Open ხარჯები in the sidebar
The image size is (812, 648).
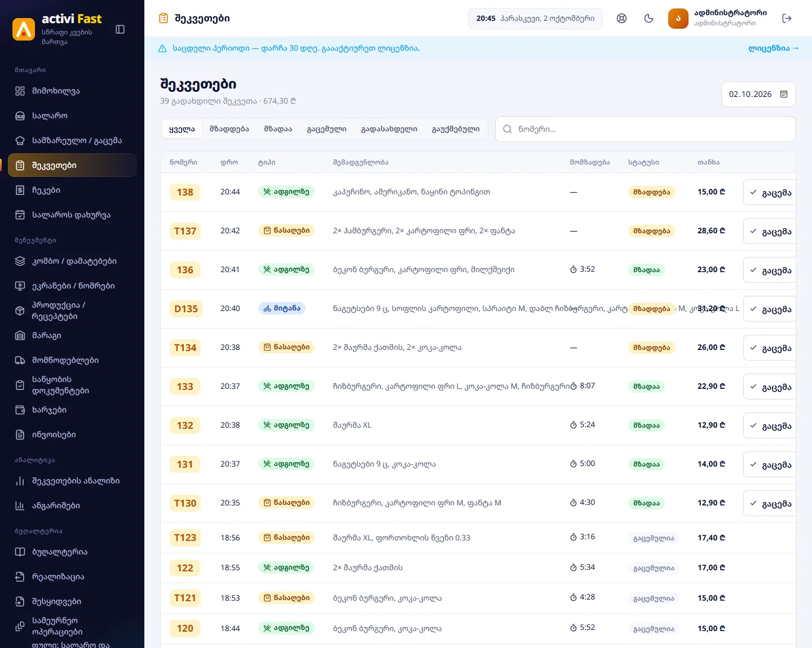click(72, 410)
